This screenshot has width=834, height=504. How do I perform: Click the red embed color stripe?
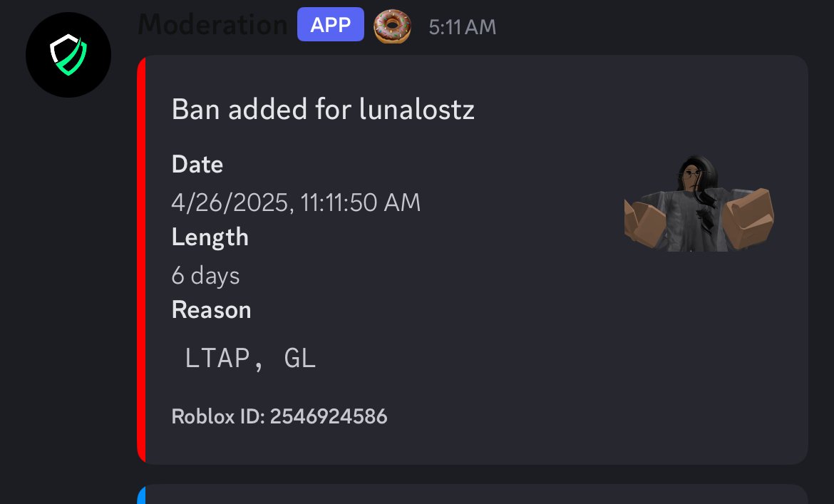[141, 259]
